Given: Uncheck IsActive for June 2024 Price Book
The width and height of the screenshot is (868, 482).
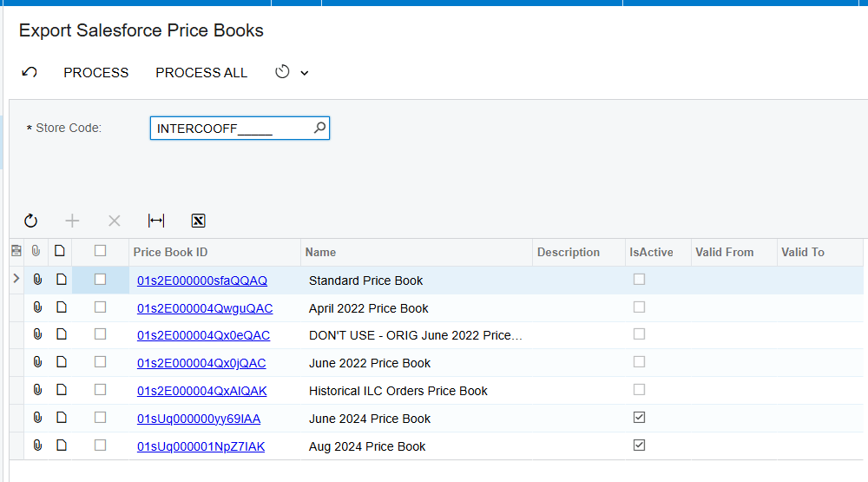Looking at the screenshot, I should (x=640, y=417).
